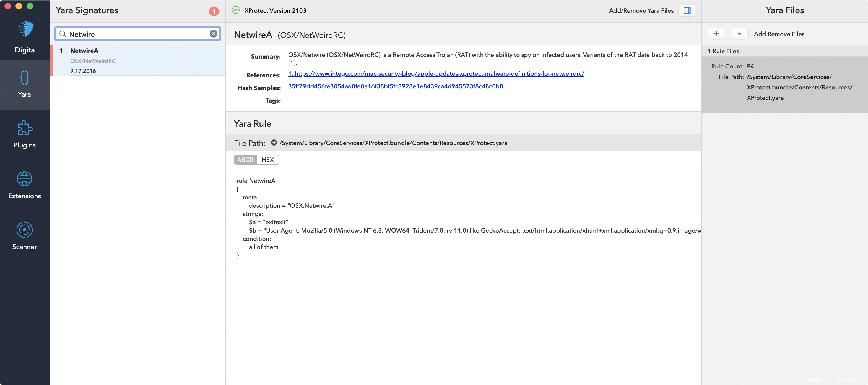Open the XProtect Version 2103 link
The height and width of the screenshot is (385, 868).
(275, 10)
